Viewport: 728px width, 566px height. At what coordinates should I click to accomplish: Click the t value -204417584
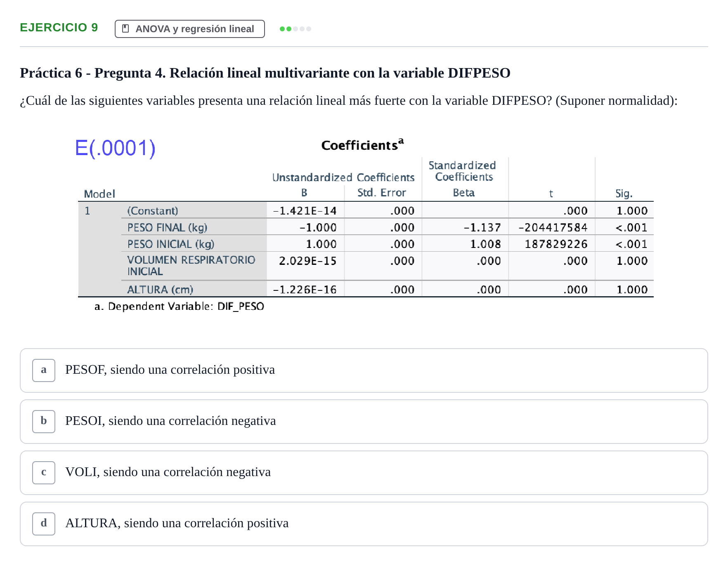[x=553, y=228]
